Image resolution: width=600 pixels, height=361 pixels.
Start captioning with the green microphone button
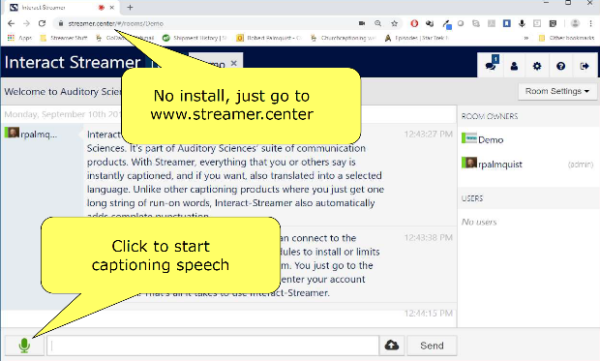(x=24, y=345)
